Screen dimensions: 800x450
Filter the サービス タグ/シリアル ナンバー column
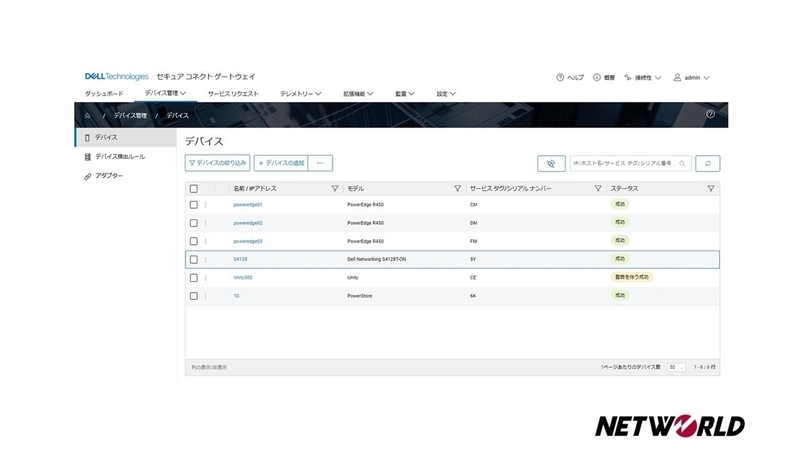point(598,188)
